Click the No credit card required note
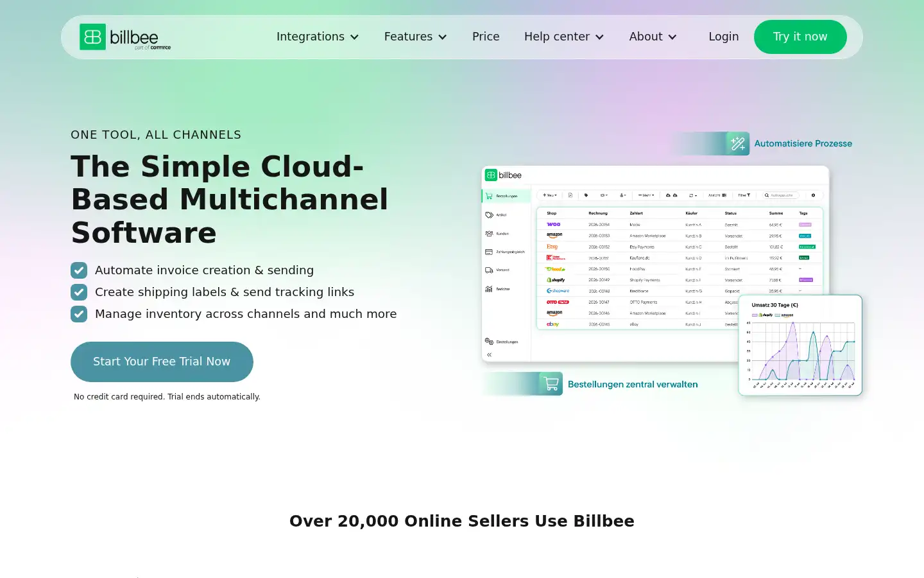The height and width of the screenshot is (578, 924). click(x=167, y=397)
